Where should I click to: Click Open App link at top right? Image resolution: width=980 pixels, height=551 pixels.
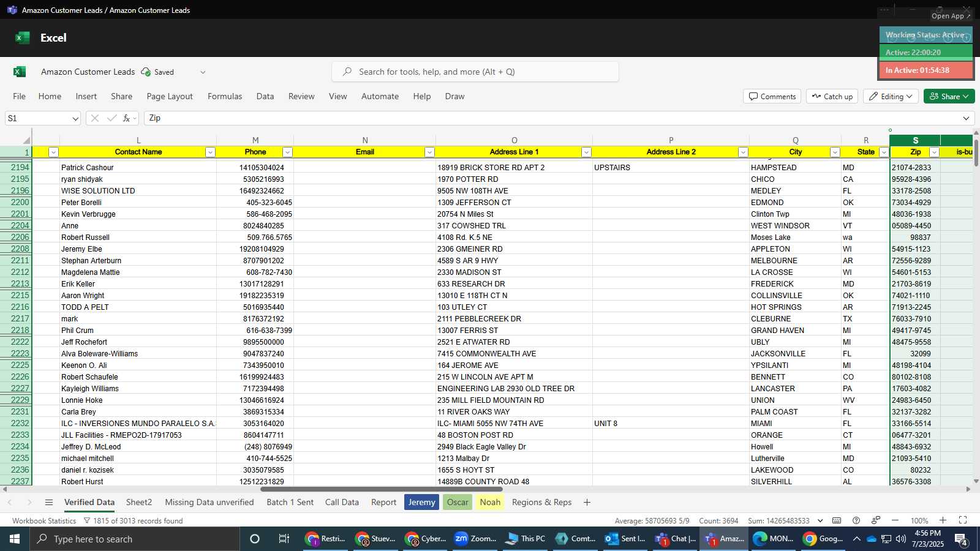[951, 16]
